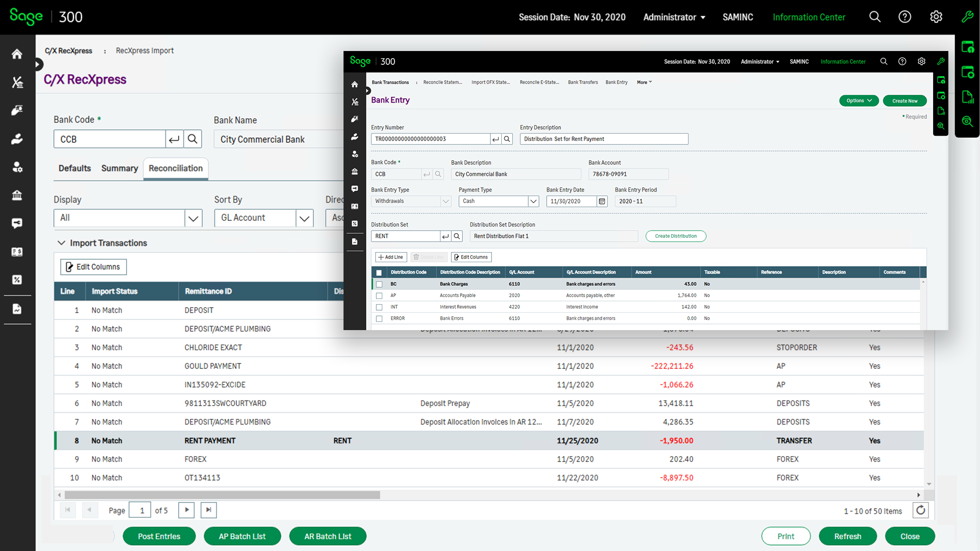
Task: Click the grid refresh circular arrow icon
Action: point(920,510)
